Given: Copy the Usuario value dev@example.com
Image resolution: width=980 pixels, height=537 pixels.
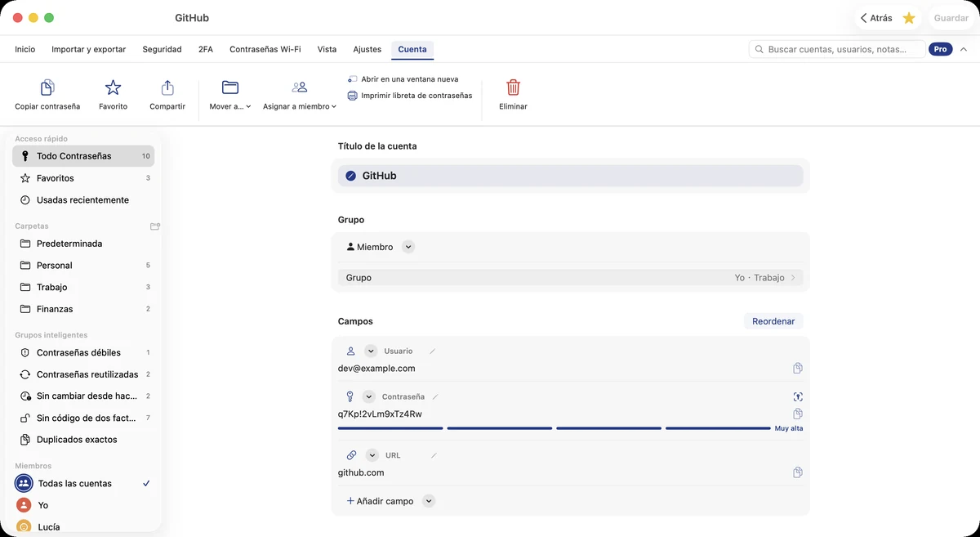Looking at the screenshot, I should point(798,369).
